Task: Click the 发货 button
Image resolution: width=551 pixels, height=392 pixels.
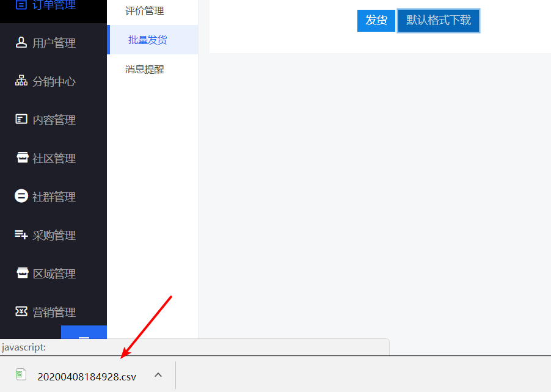Action: [376, 20]
